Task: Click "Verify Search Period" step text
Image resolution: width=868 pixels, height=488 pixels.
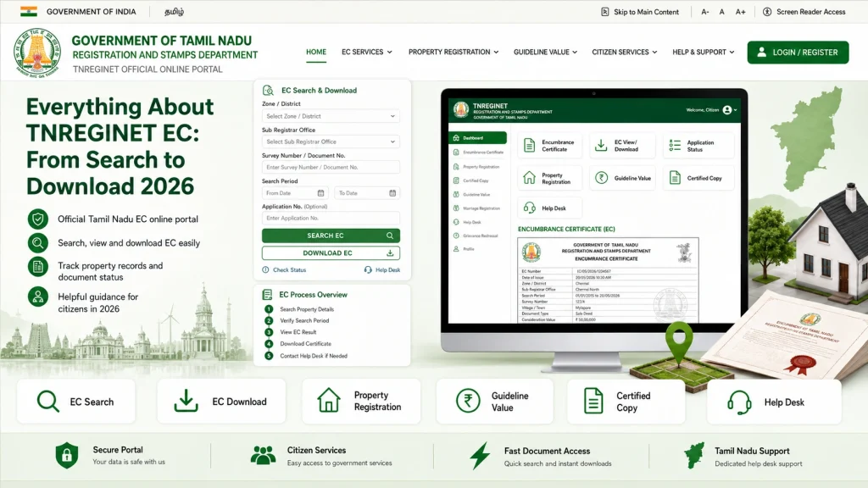Action: tap(304, 321)
